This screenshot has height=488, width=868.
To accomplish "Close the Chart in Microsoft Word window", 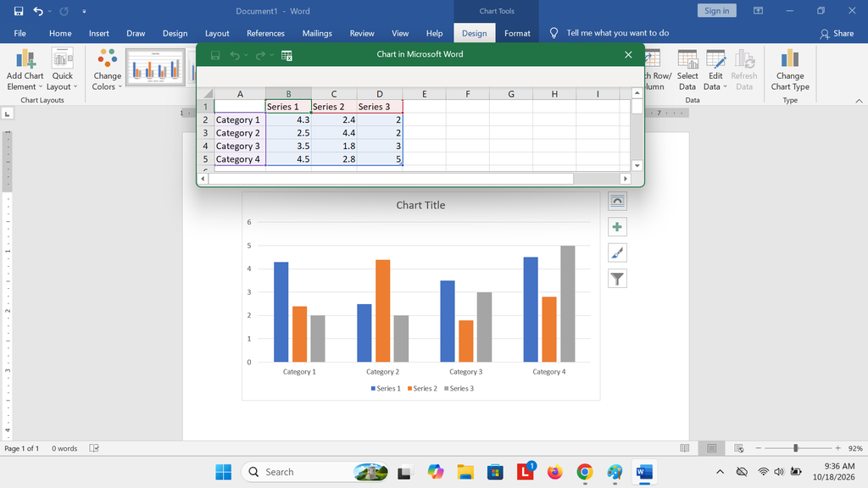I will click(x=628, y=54).
